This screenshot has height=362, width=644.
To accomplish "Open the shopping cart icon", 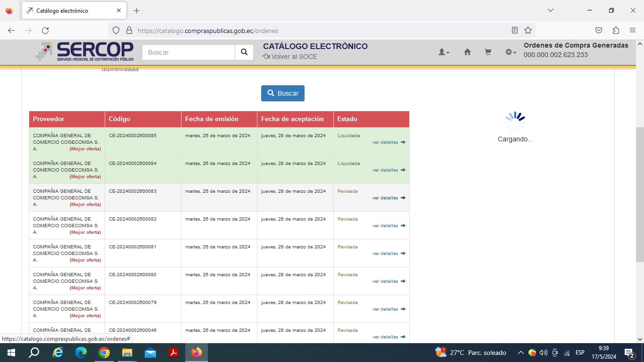I will point(488,52).
